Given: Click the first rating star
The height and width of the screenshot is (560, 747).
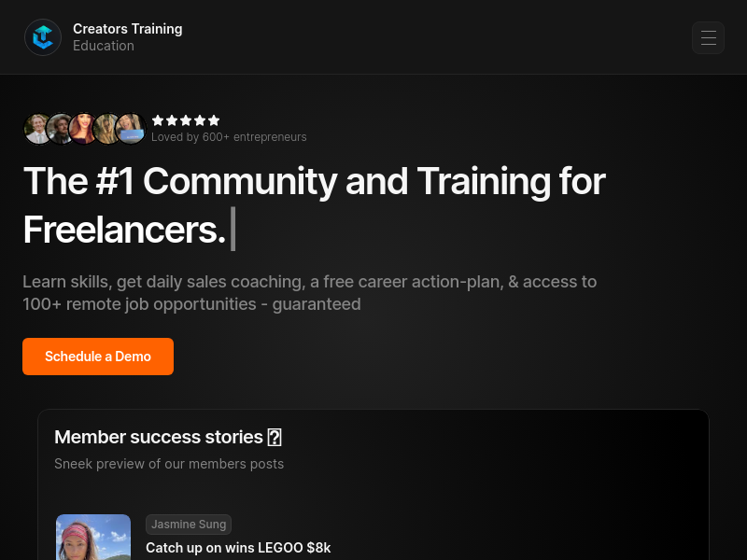Looking at the screenshot, I should click(x=158, y=120).
